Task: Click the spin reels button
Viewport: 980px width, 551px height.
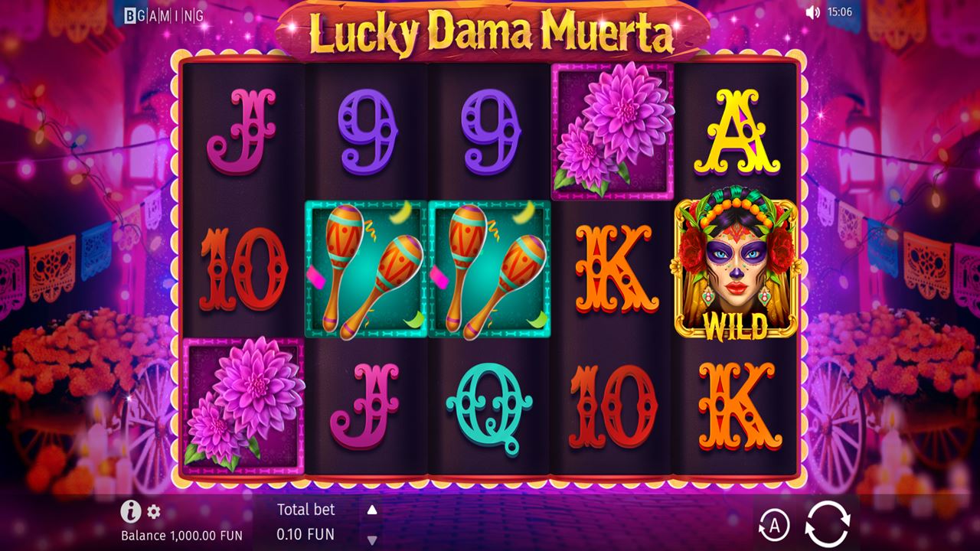Action: point(828,524)
